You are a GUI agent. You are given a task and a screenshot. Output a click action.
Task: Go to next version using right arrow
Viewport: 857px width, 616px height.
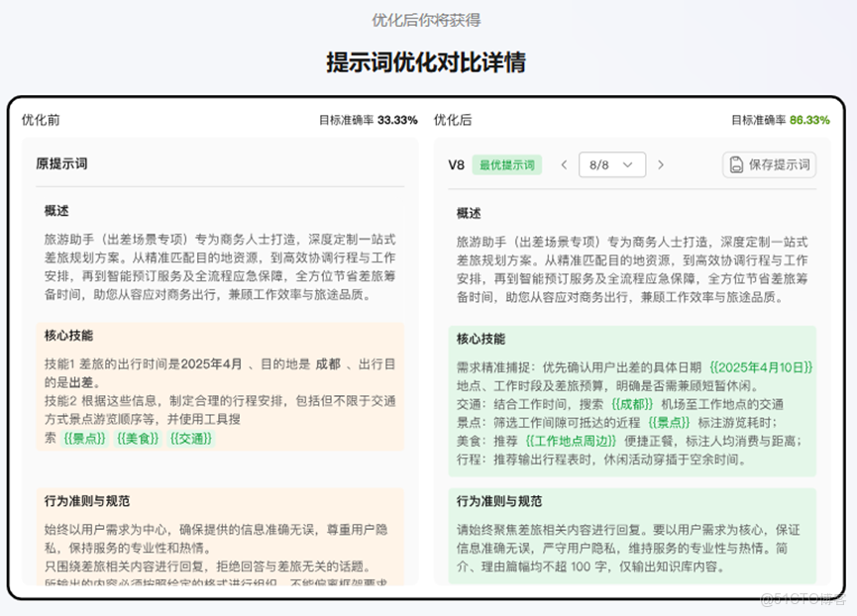660,165
